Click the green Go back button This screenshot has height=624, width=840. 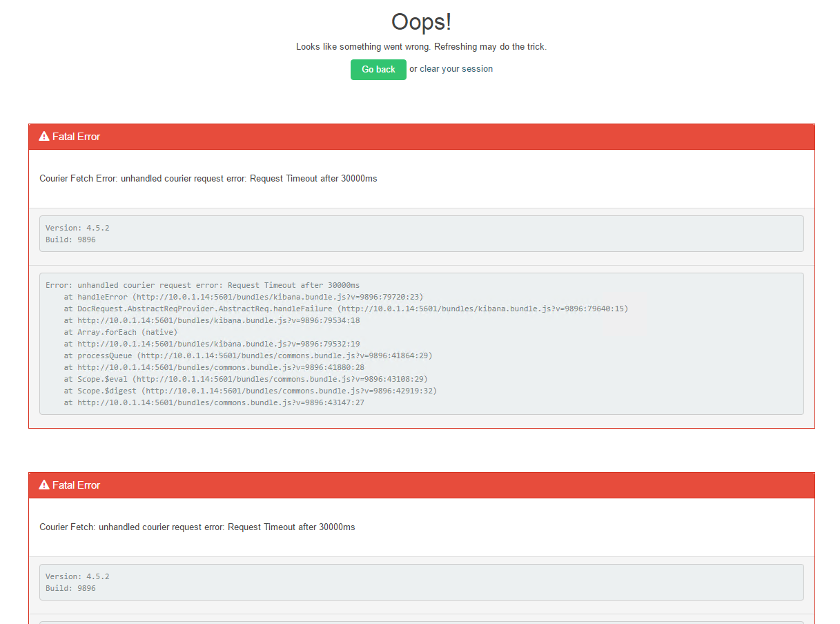point(378,70)
